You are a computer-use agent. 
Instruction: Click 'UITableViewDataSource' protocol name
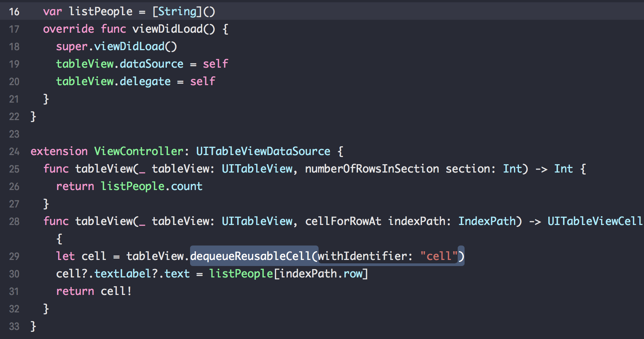click(263, 151)
